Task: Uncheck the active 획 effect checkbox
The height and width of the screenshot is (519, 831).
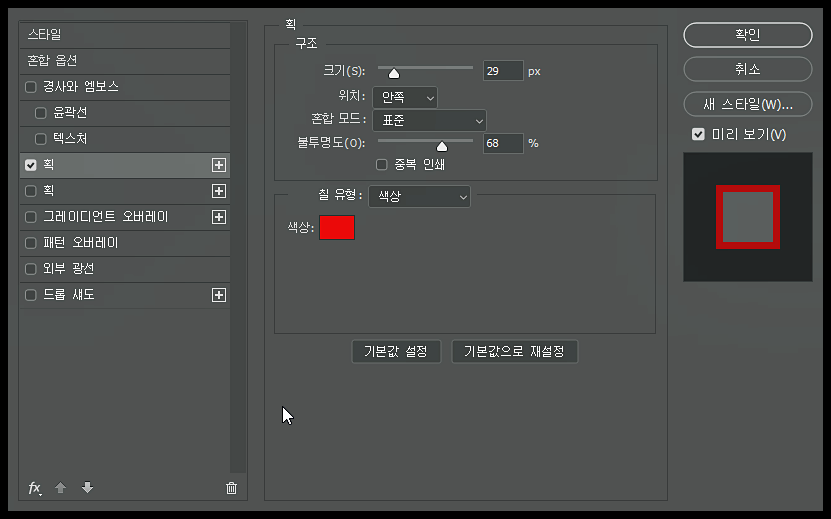Action: (x=31, y=165)
